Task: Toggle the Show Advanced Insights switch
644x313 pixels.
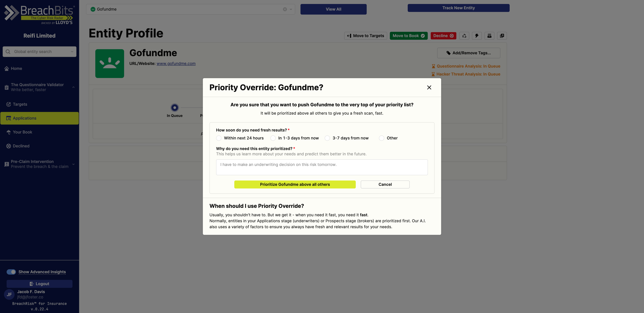Action: pos(11,272)
